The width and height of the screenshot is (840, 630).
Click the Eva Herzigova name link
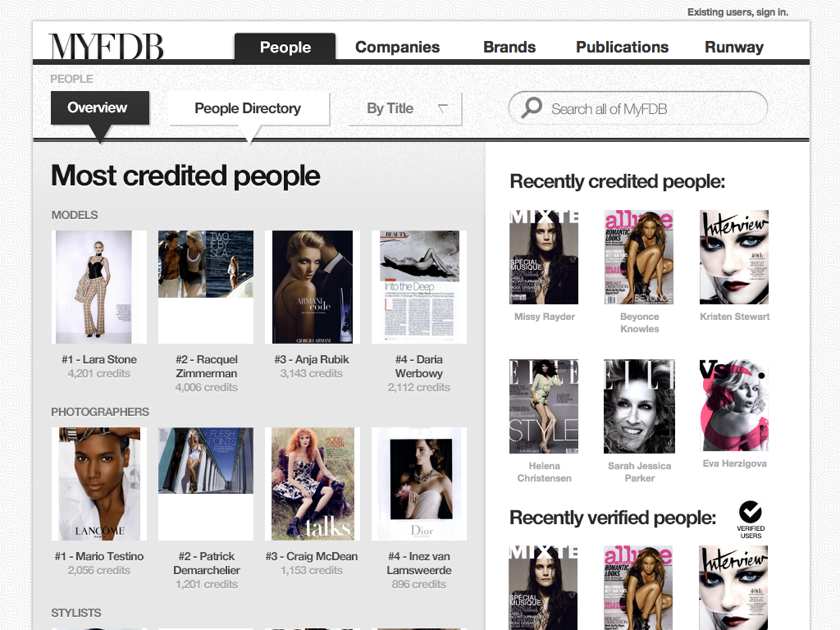tap(734, 463)
